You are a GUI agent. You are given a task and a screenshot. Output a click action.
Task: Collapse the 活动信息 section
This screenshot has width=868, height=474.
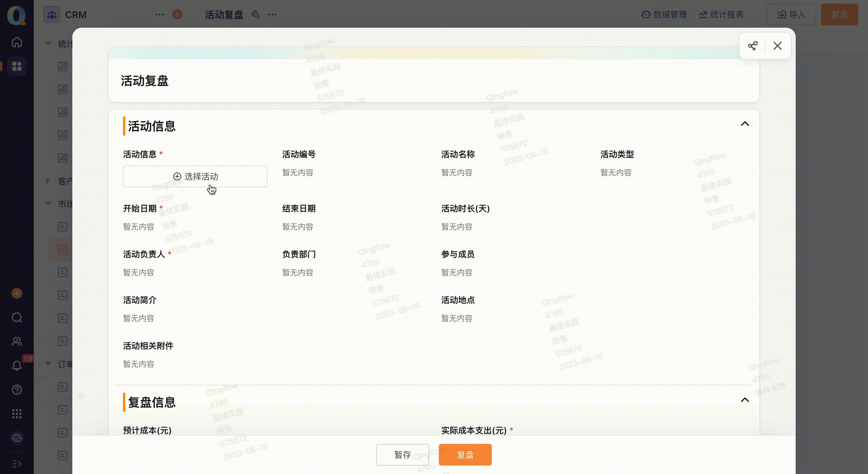coord(745,124)
